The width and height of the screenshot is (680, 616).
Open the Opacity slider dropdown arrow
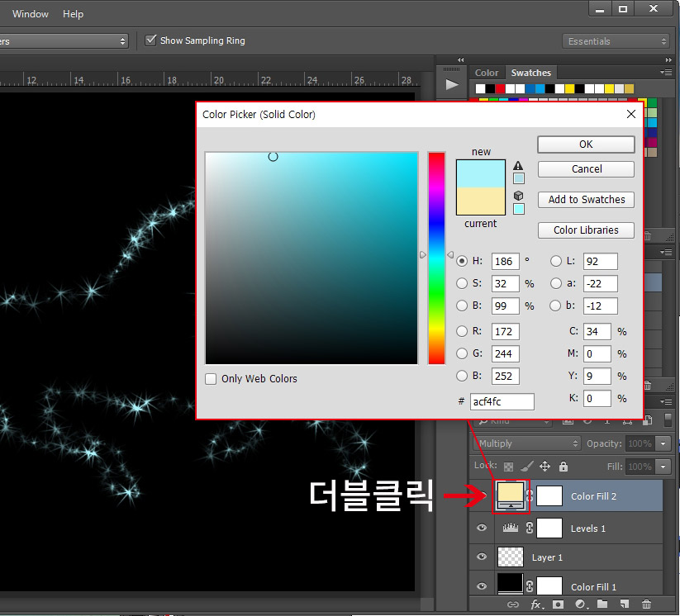(x=663, y=443)
